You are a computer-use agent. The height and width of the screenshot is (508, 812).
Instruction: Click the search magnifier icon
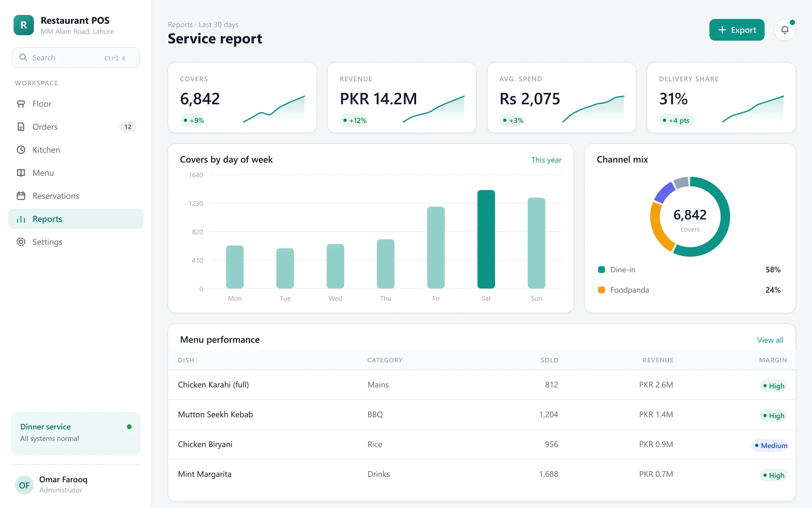pyautogui.click(x=23, y=58)
